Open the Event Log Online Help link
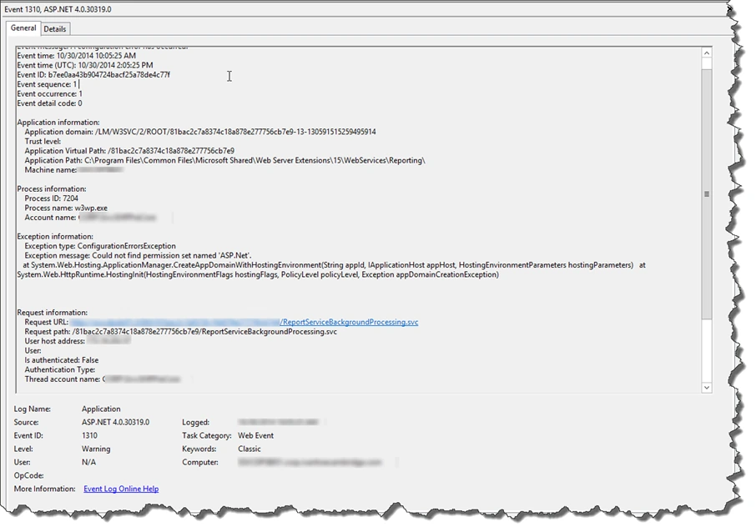Screen dimensions: 756x532 [121, 489]
